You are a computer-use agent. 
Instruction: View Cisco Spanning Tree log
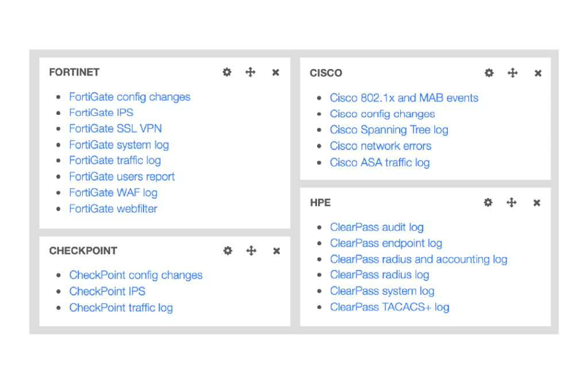click(389, 130)
